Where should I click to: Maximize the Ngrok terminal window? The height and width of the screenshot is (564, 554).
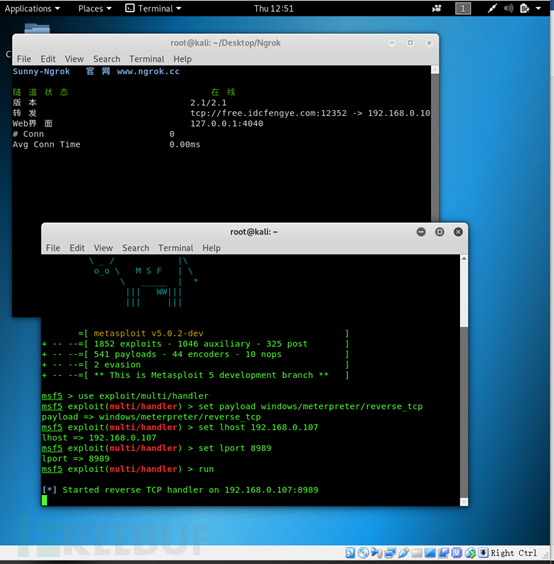[x=410, y=43]
